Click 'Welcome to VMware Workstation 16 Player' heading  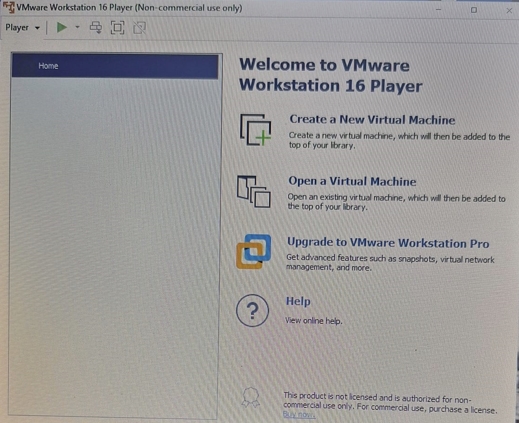click(331, 75)
